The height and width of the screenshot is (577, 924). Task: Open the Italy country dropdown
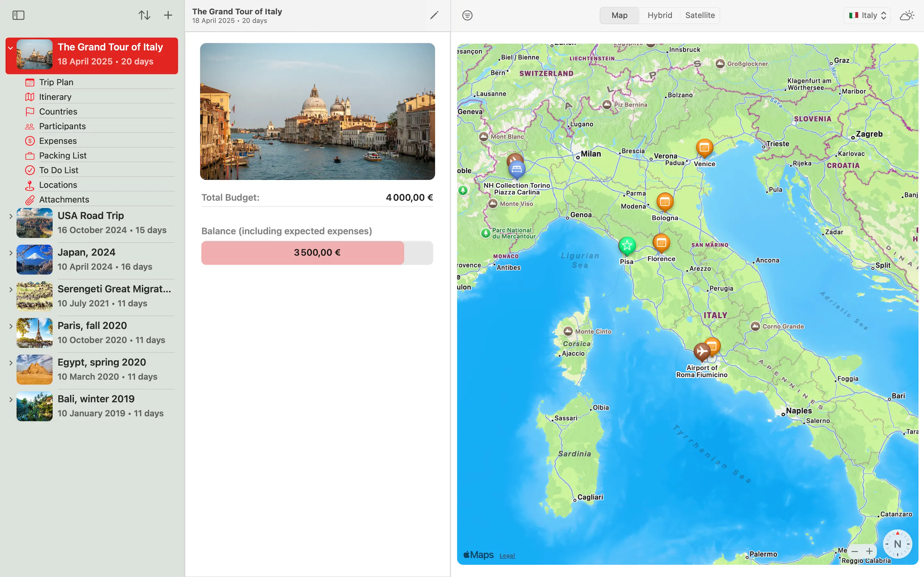[x=867, y=15]
